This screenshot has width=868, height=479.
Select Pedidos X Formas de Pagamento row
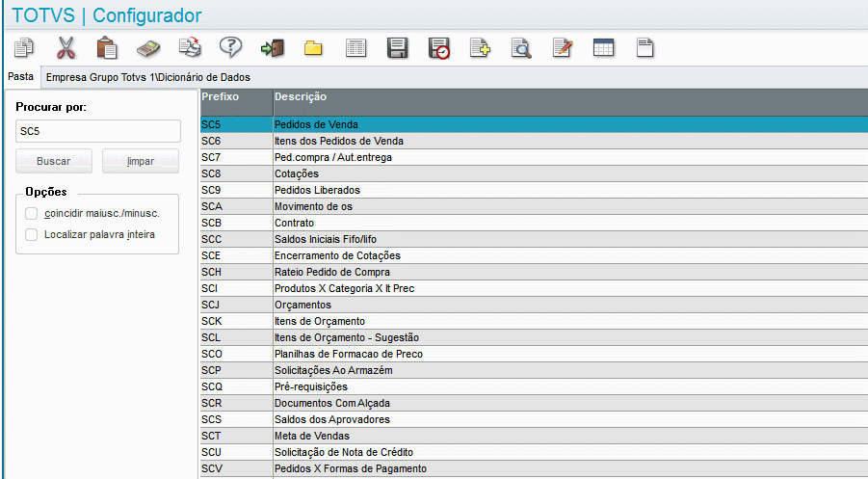pyautogui.click(x=534, y=468)
